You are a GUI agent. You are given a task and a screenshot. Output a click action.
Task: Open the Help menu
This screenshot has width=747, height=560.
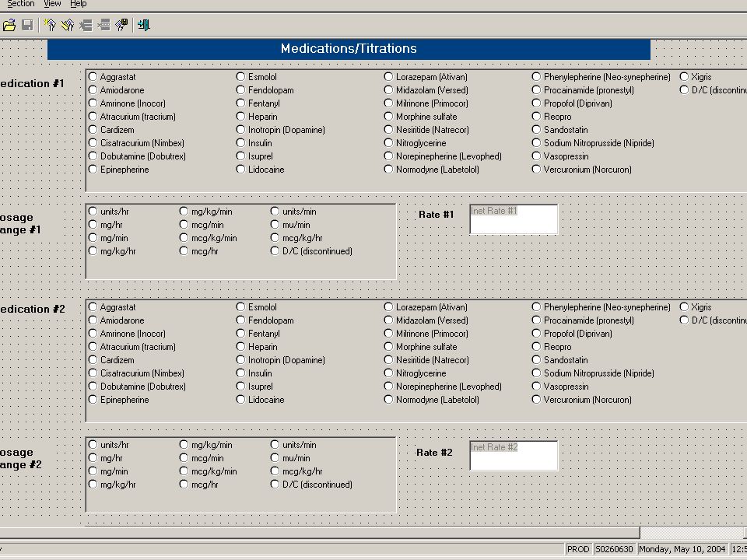point(79,4)
